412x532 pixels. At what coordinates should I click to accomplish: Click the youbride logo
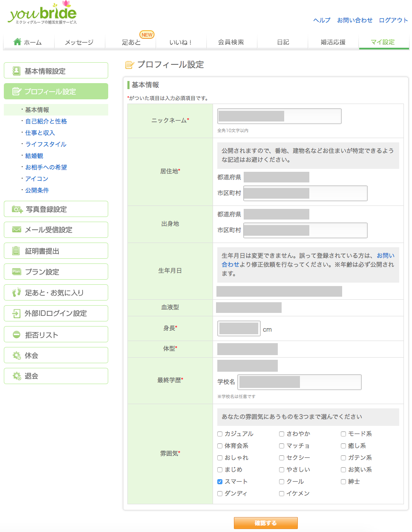[43, 14]
